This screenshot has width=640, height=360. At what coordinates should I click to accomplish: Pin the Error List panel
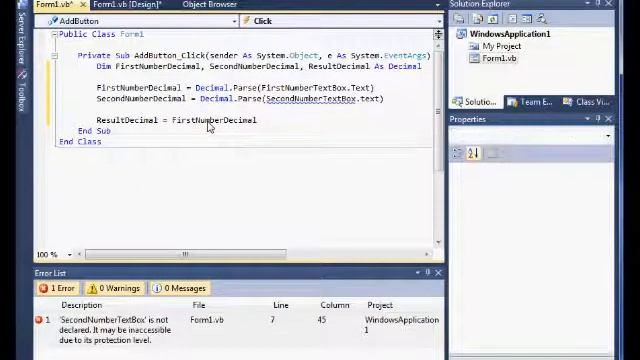[428, 272]
